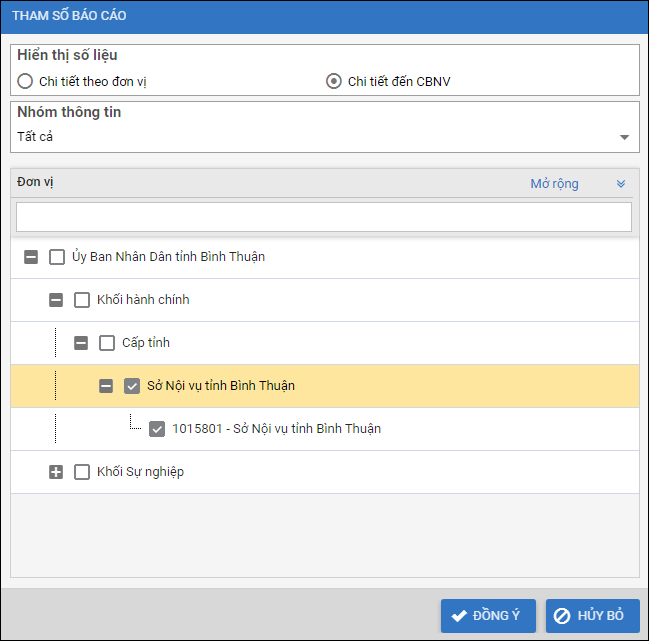Check the 'Khối Sự nghiệp' checkbox
649x641 pixels.
click(x=82, y=472)
